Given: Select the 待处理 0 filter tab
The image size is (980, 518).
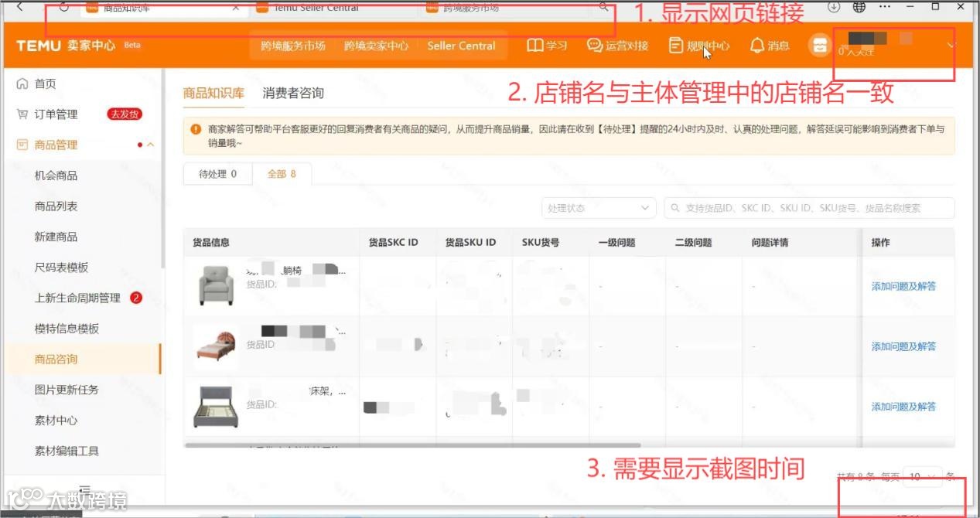Looking at the screenshot, I should click(x=217, y=174).
